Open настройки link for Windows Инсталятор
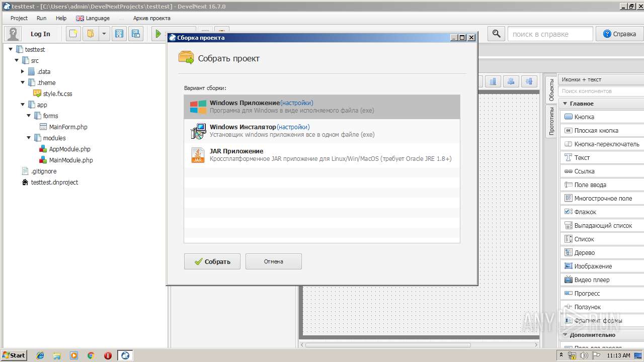The height and width of the screenshot is (362, 644). click(x=293, y=127)
